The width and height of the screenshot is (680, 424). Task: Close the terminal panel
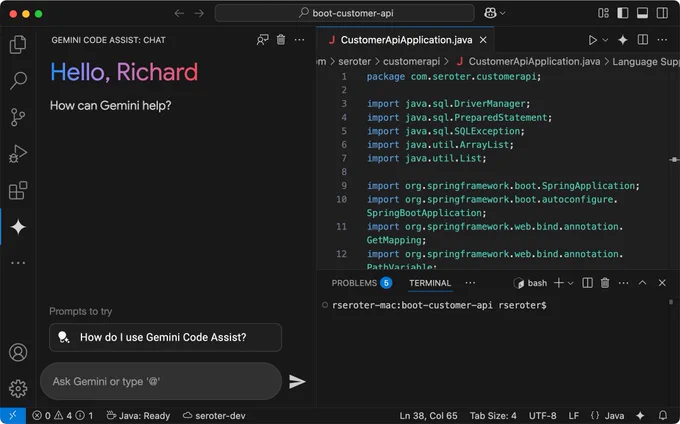[x=662, y=283]
